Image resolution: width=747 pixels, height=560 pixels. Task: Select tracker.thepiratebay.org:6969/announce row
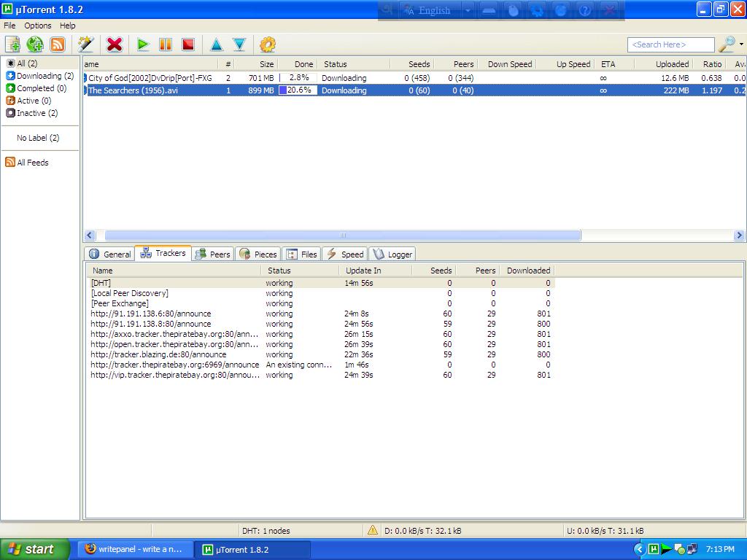pyautogui.click(x=321, y=365)
